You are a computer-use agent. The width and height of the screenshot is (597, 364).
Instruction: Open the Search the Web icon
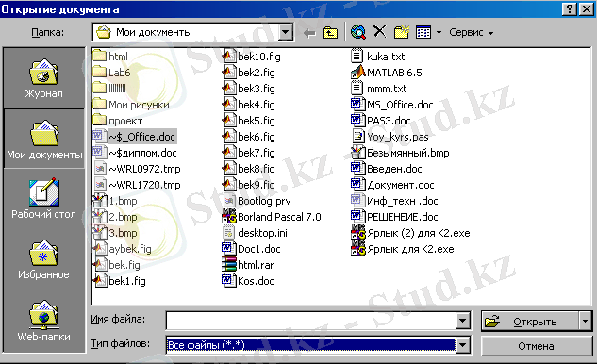tap(358, 32)
